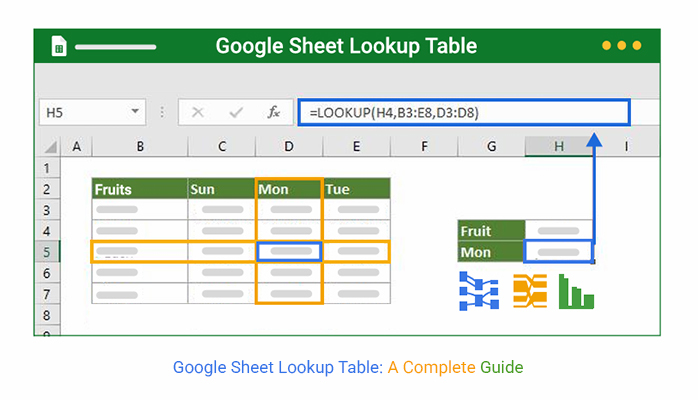This screenshot has height=400, width=698.
Task: Click the blue tree diagram icon
Action: pyautogui.click(x=479, y=291)
